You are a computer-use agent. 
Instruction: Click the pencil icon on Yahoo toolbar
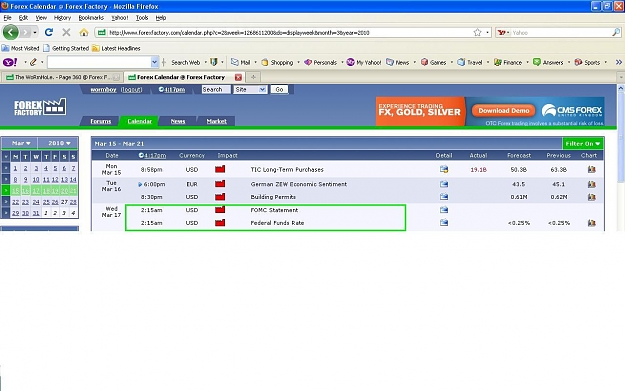coord(33,62)
